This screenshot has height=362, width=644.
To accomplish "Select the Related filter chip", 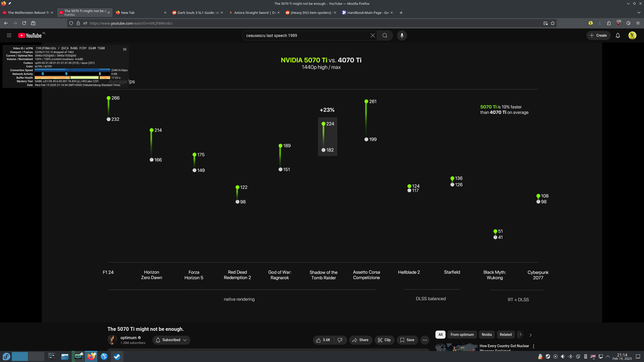I will pos(506,335).
